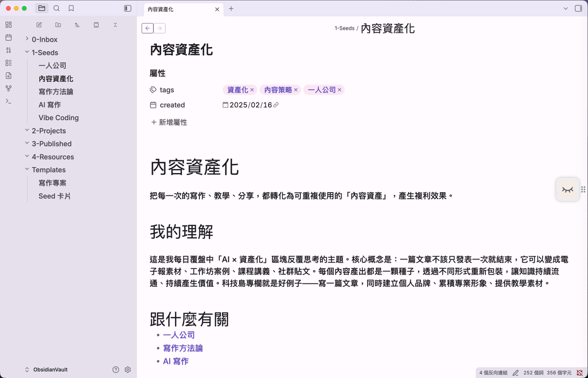This screenshot has height=378, width=588.
Task: Collapse the 屬性 properties heading
Action: [158, 74]
